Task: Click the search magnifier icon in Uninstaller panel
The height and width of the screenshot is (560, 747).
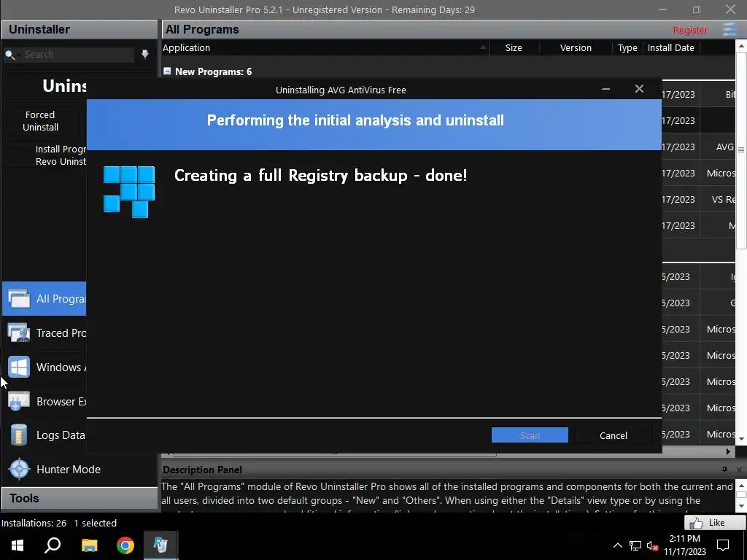Action: click(x=10, y=55)
